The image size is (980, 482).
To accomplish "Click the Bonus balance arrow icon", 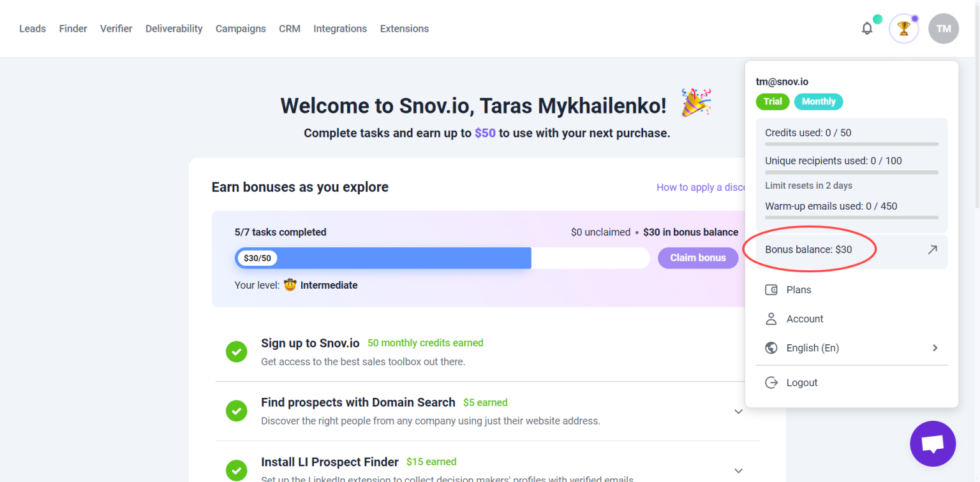I will [932, 250].
